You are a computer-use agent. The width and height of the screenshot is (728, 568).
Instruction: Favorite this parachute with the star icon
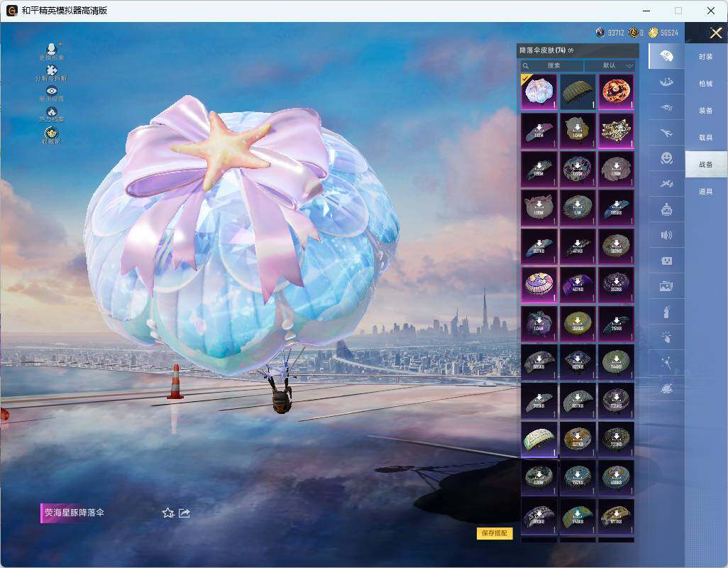click(168, 513)
